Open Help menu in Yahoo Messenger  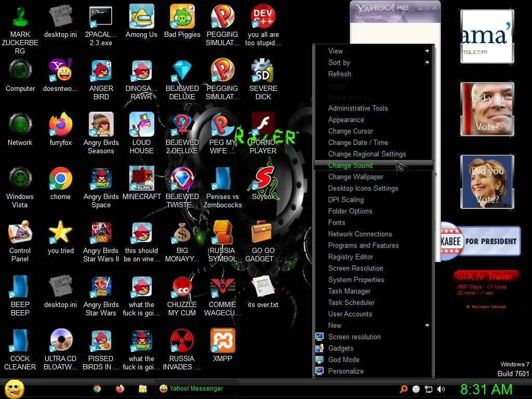point(396,17)
